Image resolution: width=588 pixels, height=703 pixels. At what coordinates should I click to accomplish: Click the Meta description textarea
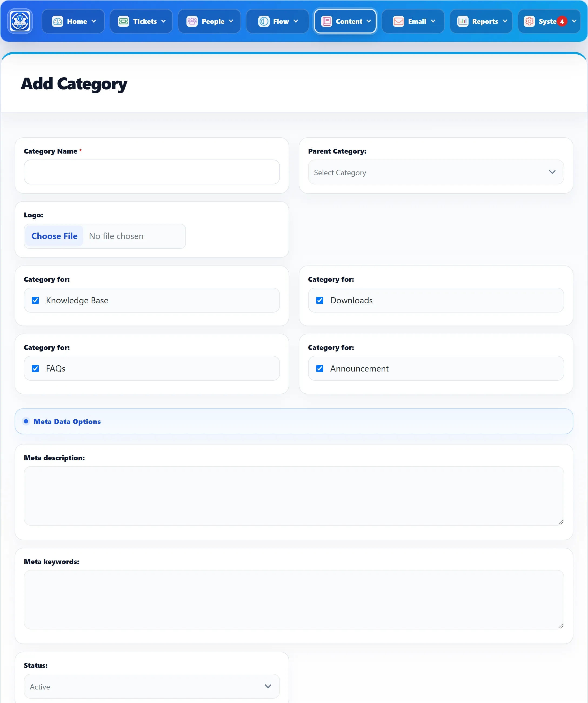pos(294,496)
